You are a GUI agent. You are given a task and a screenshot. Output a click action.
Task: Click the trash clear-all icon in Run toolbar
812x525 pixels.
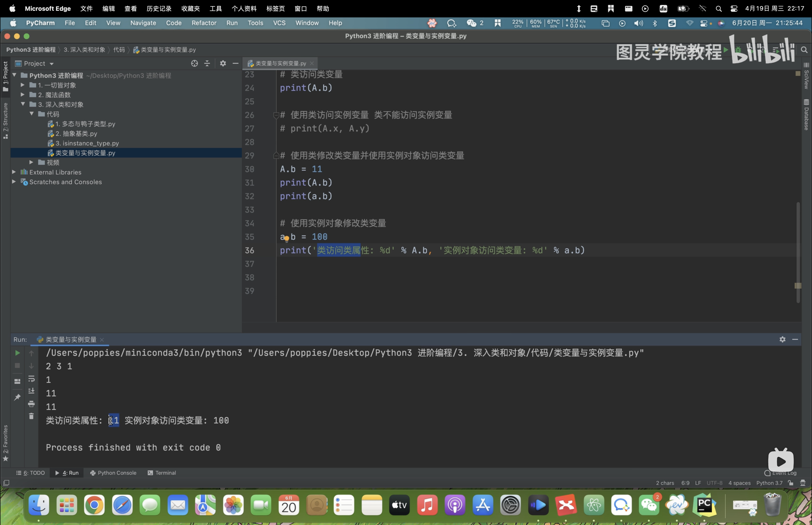coord(31,416)
